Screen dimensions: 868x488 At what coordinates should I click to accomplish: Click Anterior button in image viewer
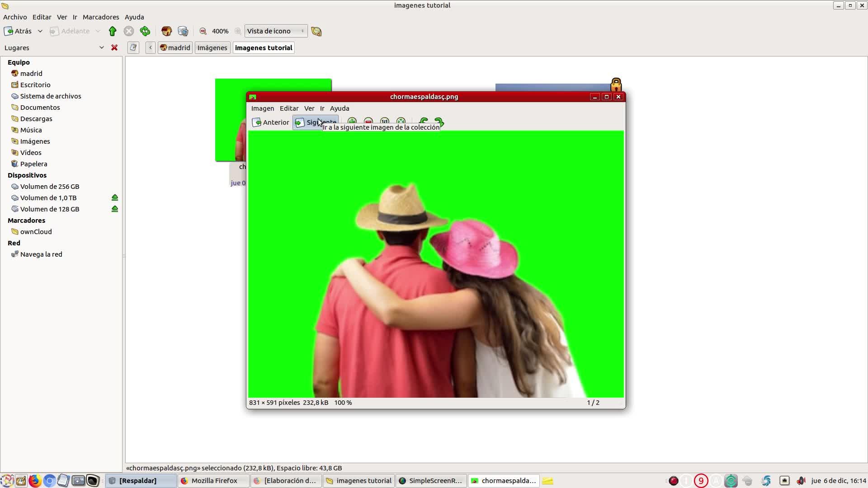[x=271, y=122]
